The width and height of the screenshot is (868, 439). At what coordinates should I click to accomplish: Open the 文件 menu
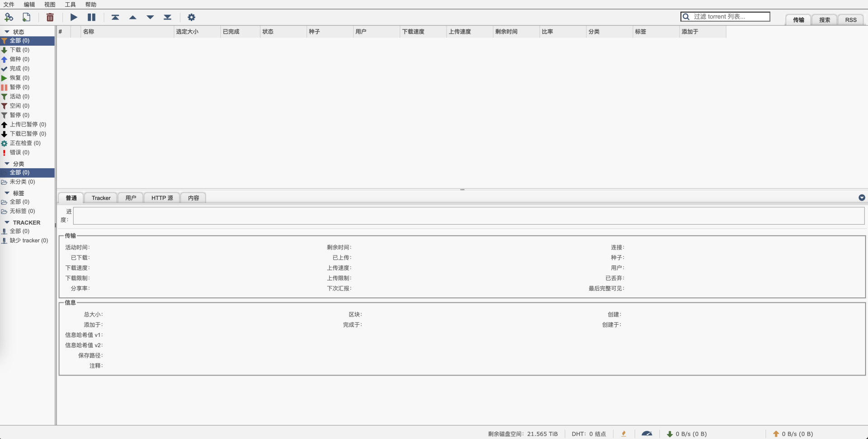click(x=9, y=5)
